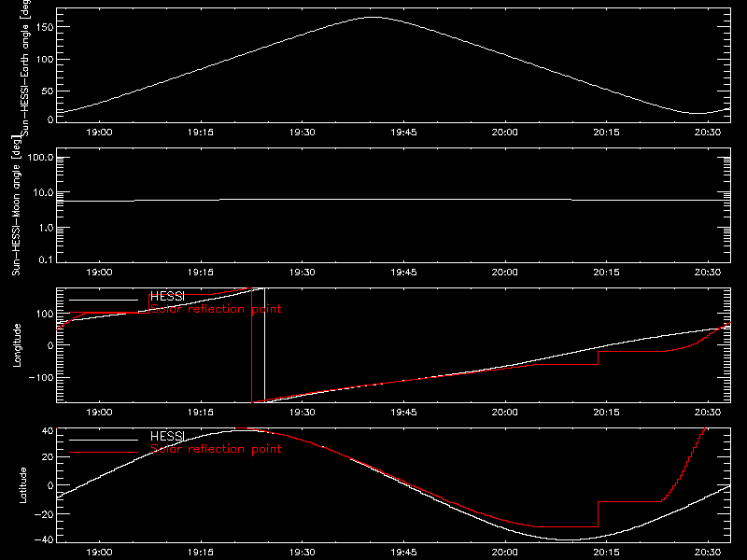
Task: Click 19:15 label under Moon angle plot
Action: coord(201,273)
